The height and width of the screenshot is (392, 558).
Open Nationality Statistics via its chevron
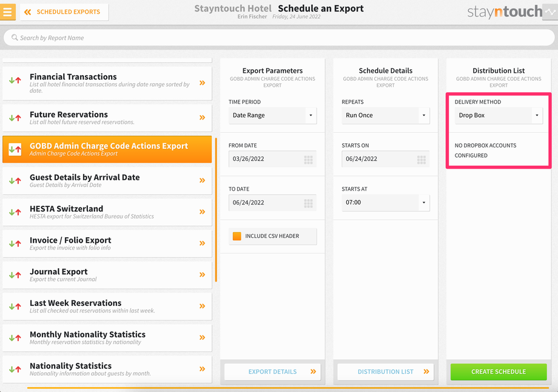(202, 369)
